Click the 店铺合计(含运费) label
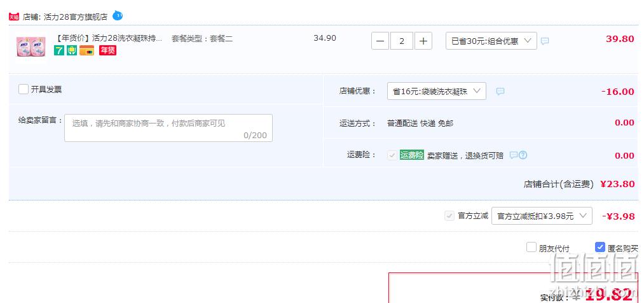This screenshot has height=303, width=644. tap(559, 184)
